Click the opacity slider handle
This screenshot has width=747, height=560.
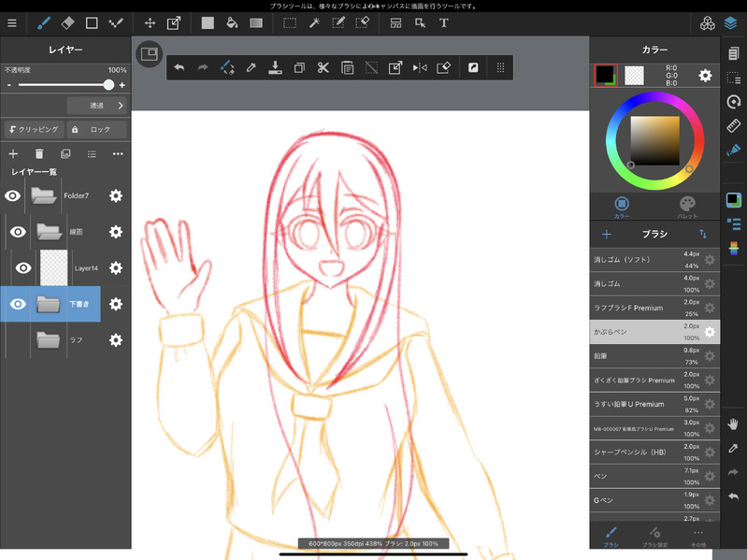click(108, 85)
